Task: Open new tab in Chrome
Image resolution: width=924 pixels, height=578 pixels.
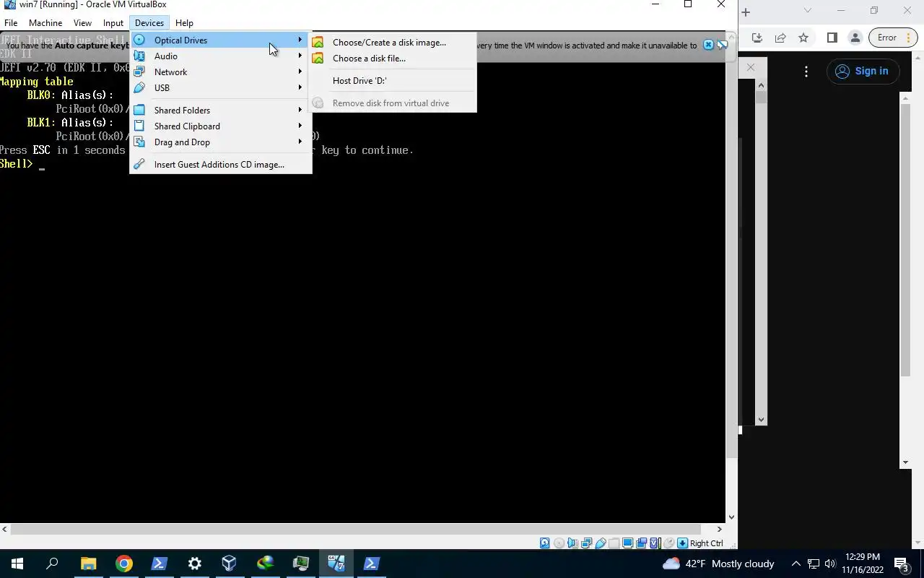Action: (746, 12)
